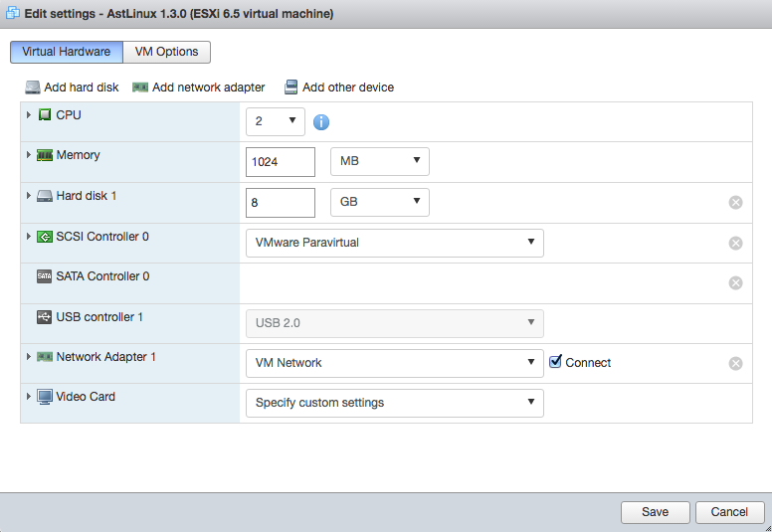Switch to the VM Options tab
This screenshot has width=772, height=532.
pyautogui.click(x=166, y=52)
